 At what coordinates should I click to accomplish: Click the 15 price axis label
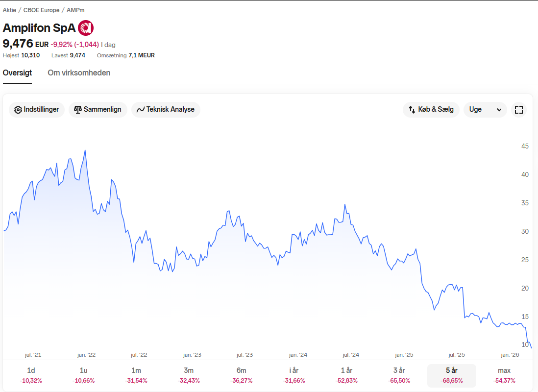[525, 317]
